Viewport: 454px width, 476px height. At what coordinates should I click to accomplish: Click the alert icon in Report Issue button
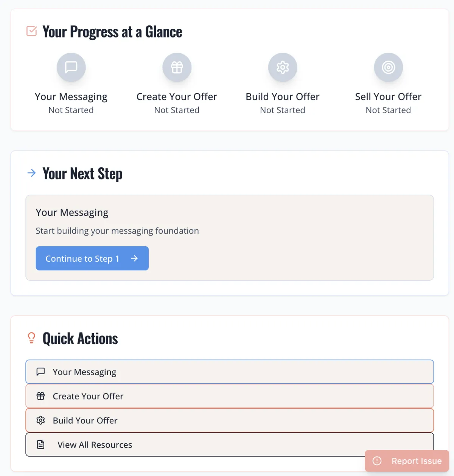click(377, 461)
